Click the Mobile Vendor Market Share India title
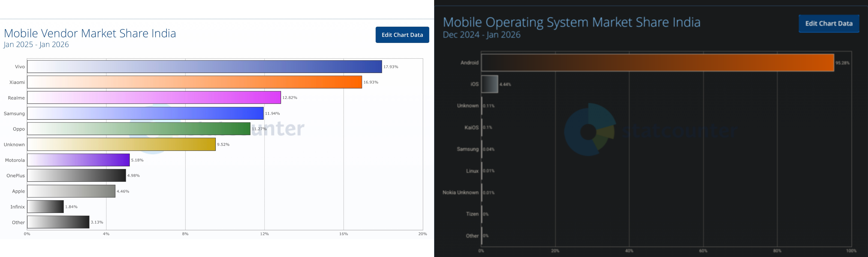The image size is (868, 257). [90, 33]
